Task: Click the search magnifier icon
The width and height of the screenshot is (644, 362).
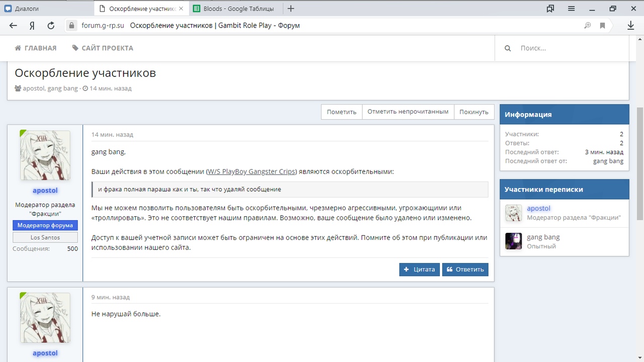Action: click(x=508, y=48)
